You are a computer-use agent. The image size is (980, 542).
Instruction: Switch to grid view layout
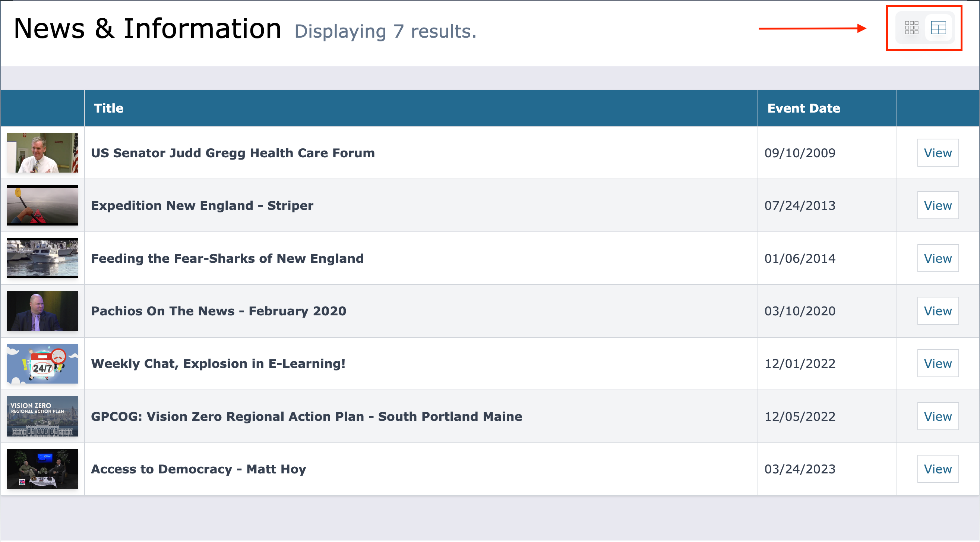click(911, 28)
